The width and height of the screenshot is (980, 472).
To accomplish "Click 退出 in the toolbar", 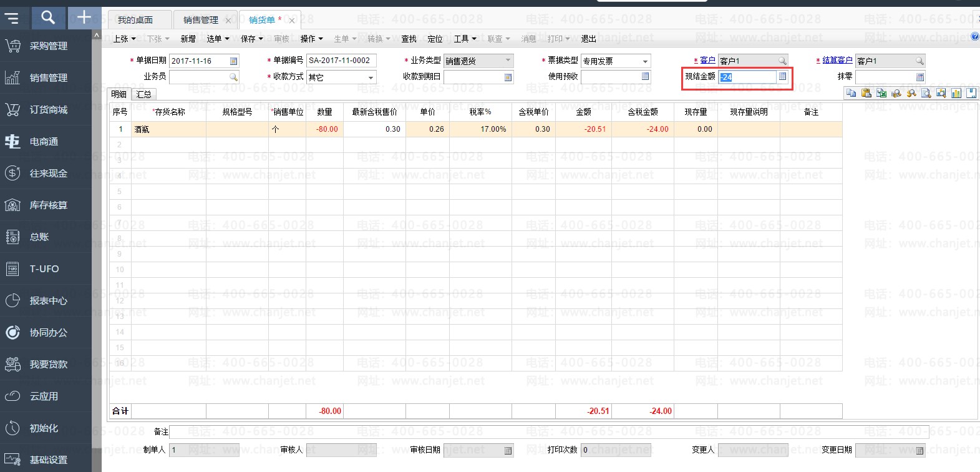I will click(x=589, y=39).
